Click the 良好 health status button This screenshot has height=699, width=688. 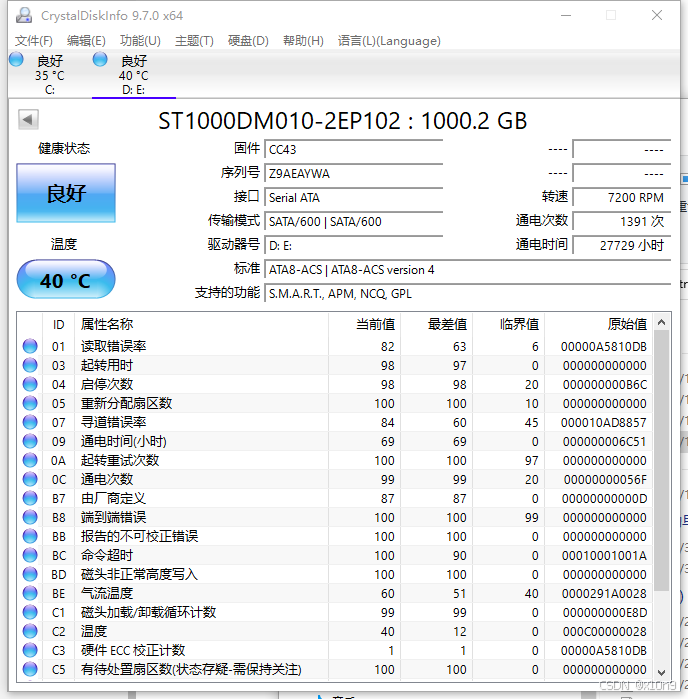tap(66, 193)
